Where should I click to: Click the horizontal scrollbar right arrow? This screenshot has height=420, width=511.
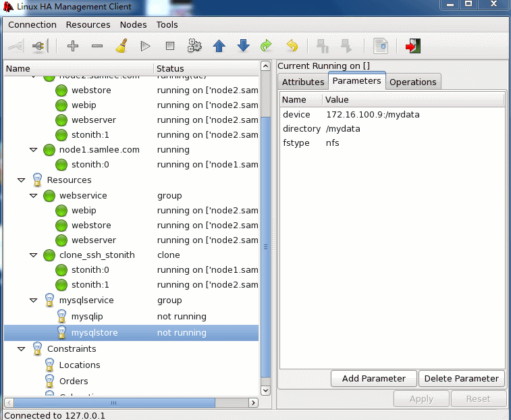click(253, 402)
